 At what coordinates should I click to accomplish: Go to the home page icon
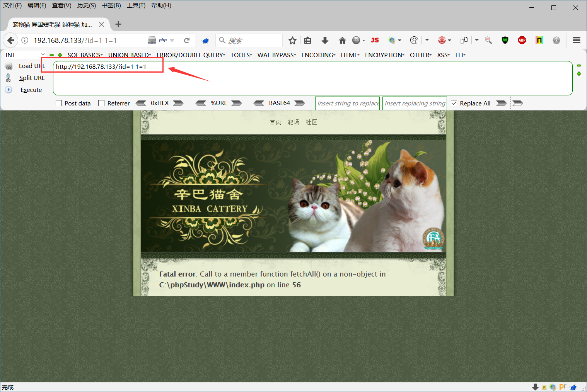pos(342,40)
